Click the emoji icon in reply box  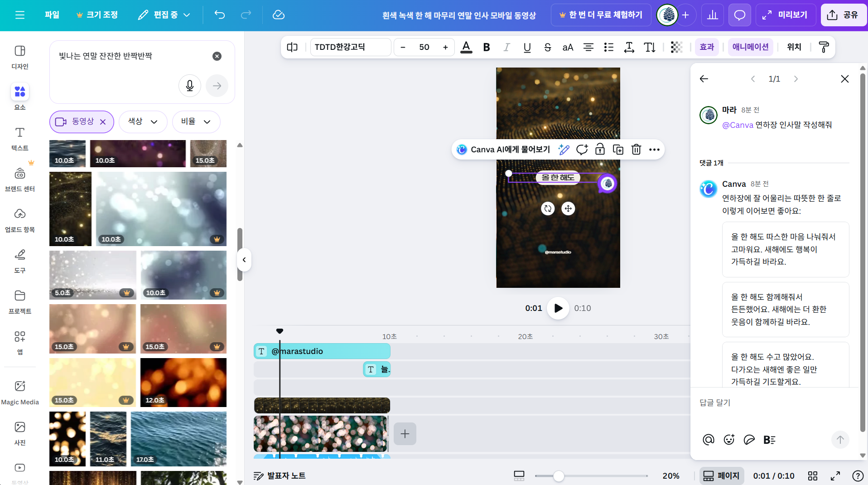tap(728, 440)
